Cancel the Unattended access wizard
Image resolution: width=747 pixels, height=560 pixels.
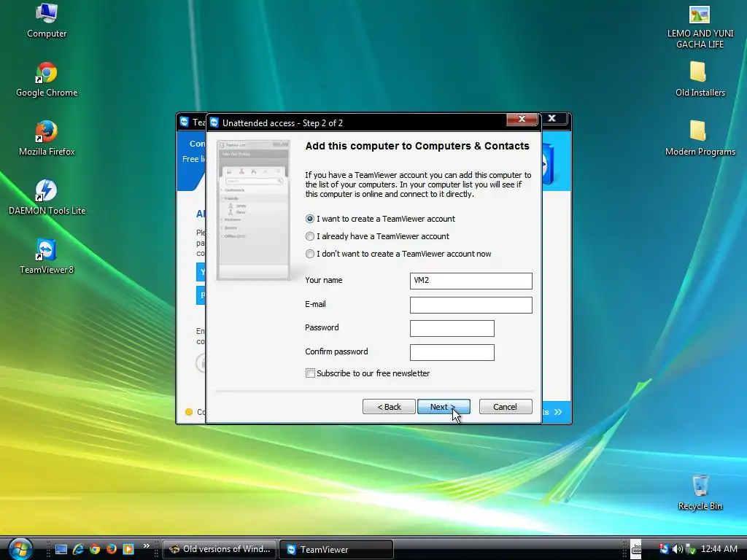[506, 407]
